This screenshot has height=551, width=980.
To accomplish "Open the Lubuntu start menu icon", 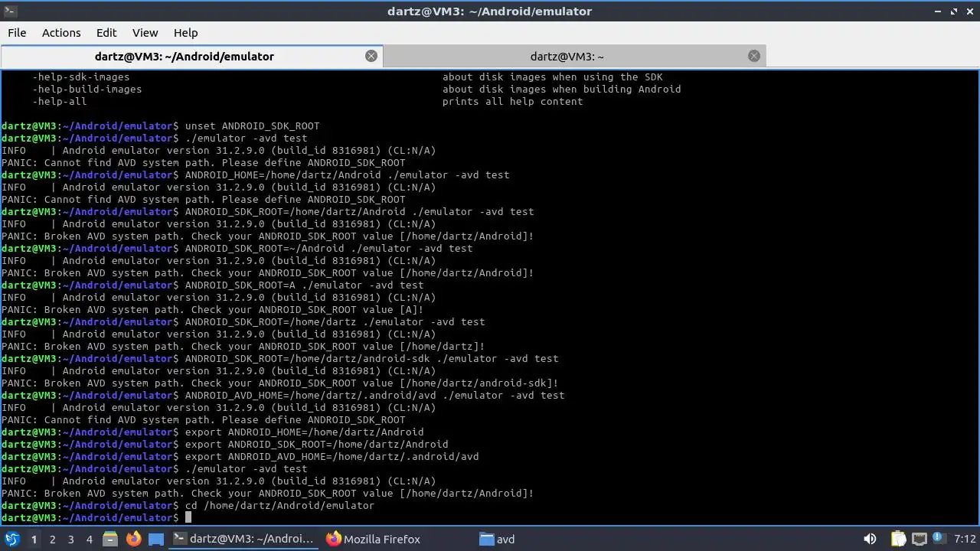I will [11, 539].
